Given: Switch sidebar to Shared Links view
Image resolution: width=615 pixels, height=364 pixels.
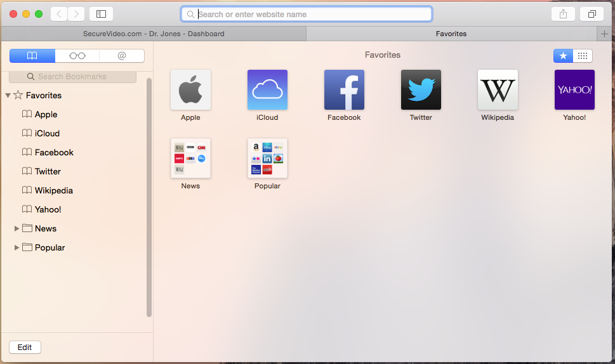Looking at the screenshot, I should [x=122, y=56].
